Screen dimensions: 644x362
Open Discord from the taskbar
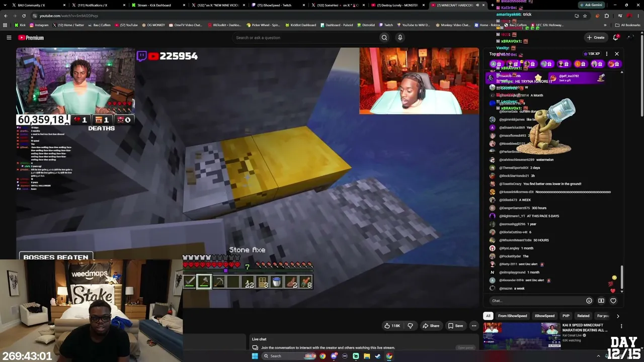click(334, 356)
